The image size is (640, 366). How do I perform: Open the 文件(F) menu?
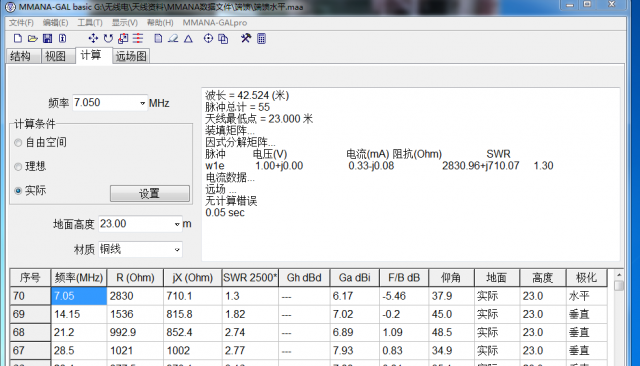coord(21,23)
